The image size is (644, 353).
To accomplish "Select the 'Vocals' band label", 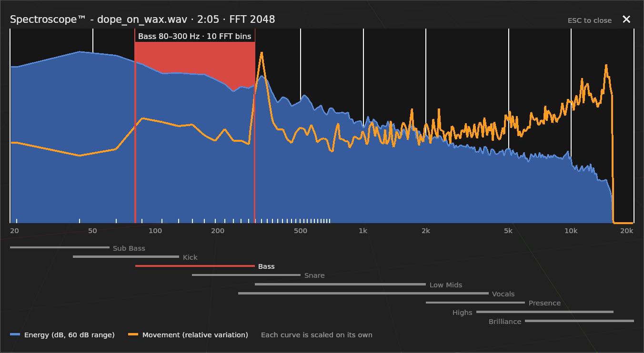I will pyautogui.click(x=503, y=294).
